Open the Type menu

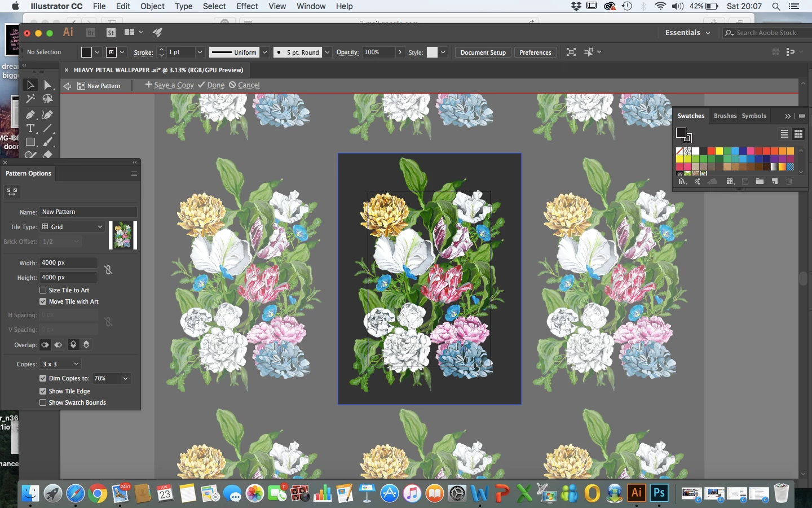click(x=183, y=6)
